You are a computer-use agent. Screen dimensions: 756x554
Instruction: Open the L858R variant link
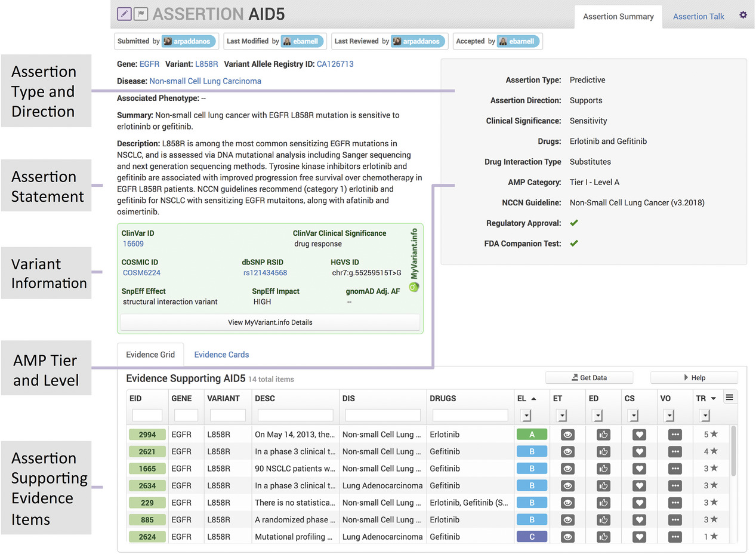206,64
